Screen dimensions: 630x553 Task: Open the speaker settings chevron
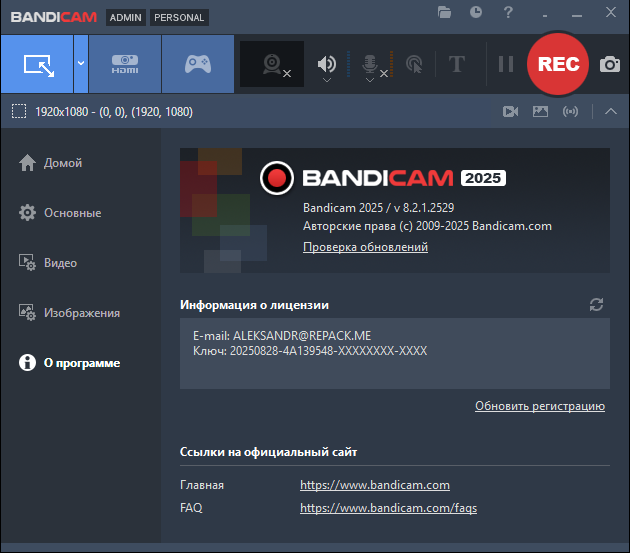[327, 80]
